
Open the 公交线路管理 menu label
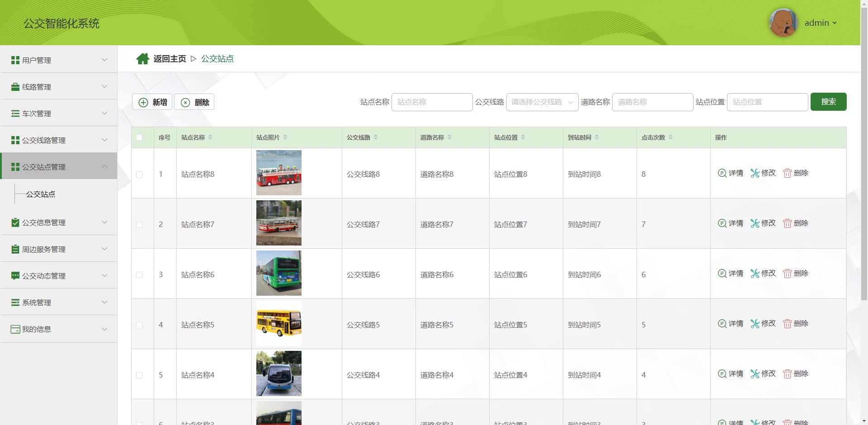coord(44,140)
